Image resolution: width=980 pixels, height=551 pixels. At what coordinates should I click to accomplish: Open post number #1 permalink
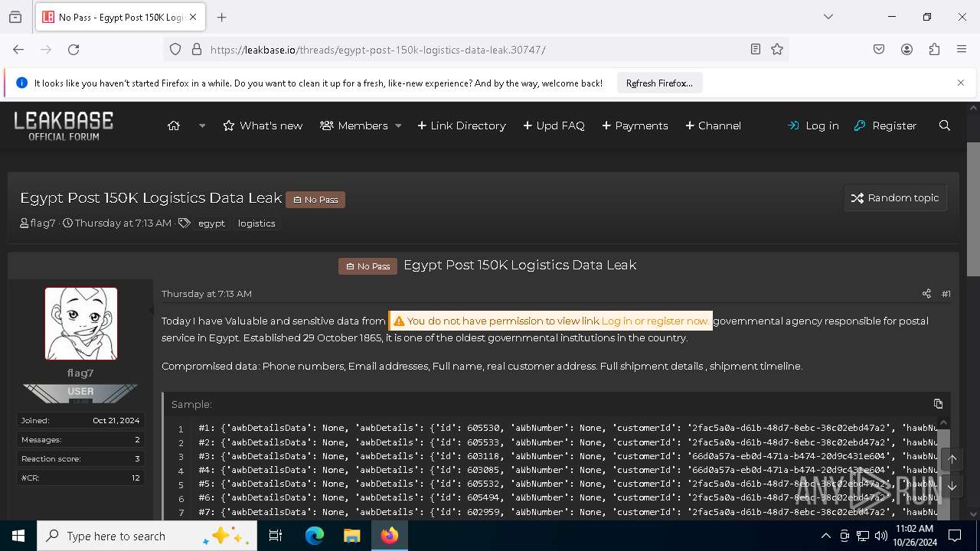click(946, 294)
